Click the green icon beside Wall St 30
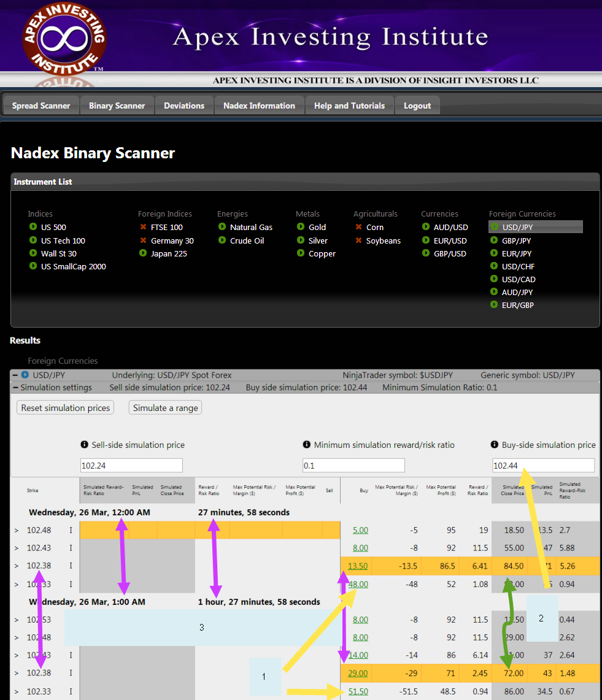This screenshot has height=700, width=602. pos(33,253)
